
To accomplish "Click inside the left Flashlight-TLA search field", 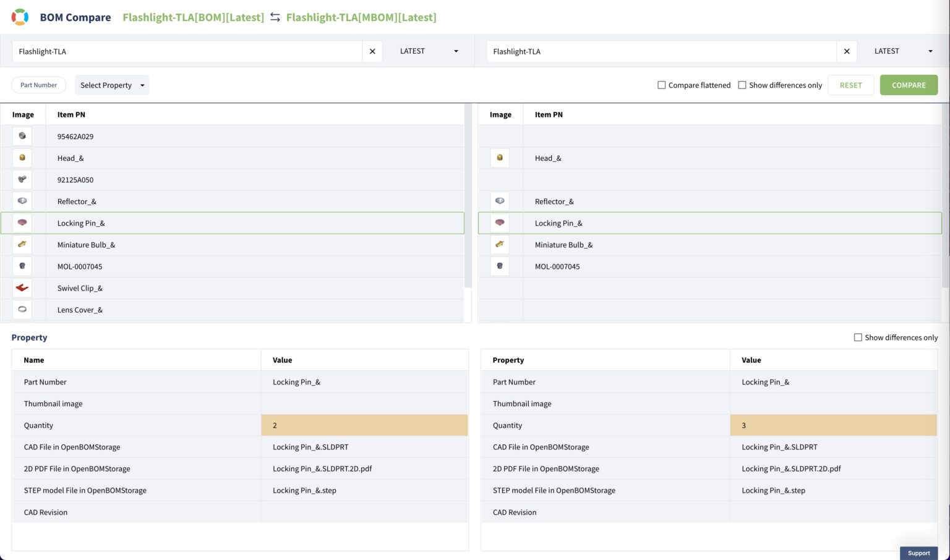I will pyautogui.click(x=186, y=51).
